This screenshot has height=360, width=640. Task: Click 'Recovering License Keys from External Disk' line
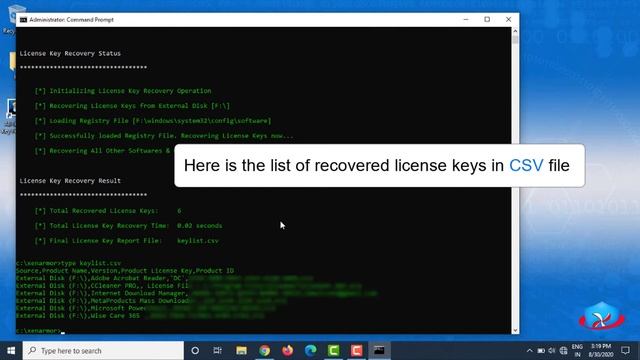[132, 106]
